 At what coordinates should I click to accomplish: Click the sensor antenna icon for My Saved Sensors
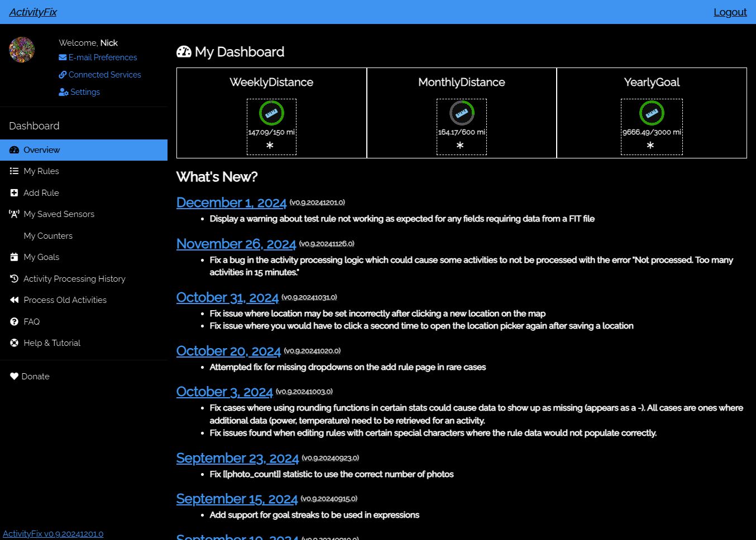point(14,214)
